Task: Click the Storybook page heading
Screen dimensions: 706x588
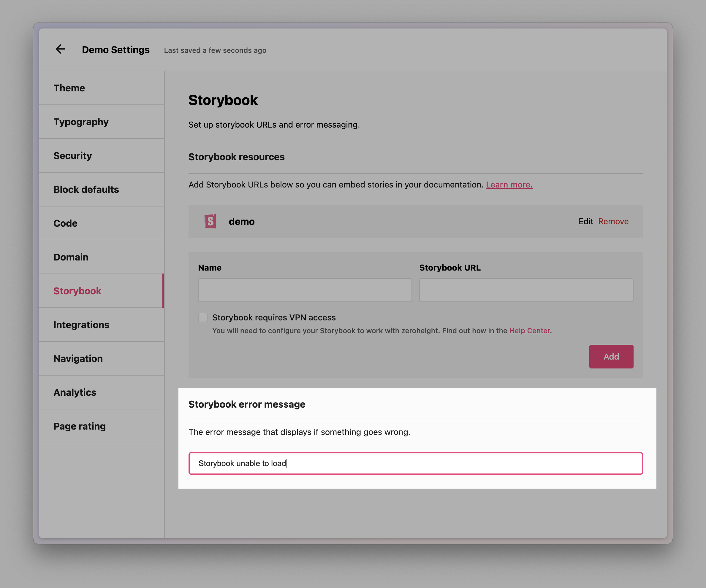Action: 223,100
